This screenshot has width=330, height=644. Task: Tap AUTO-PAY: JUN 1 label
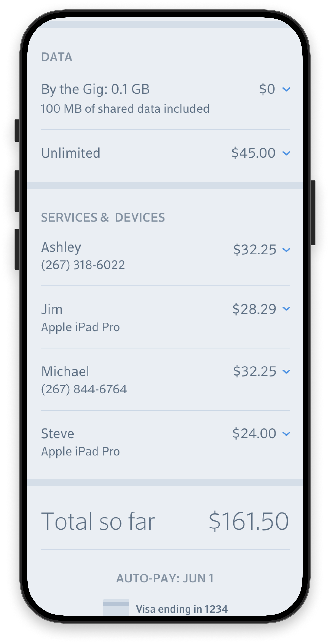[165, 578]
